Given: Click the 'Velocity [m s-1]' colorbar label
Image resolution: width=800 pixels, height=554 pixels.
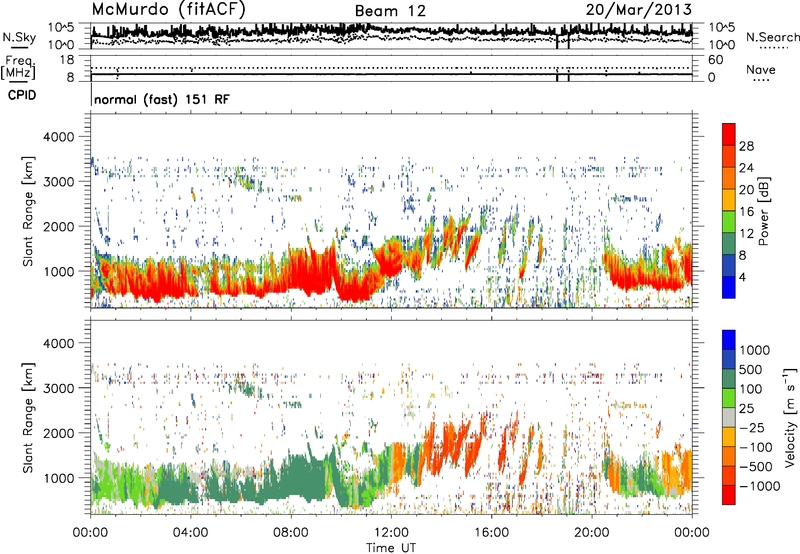Looking at the screenshot, I should [790, 417].
